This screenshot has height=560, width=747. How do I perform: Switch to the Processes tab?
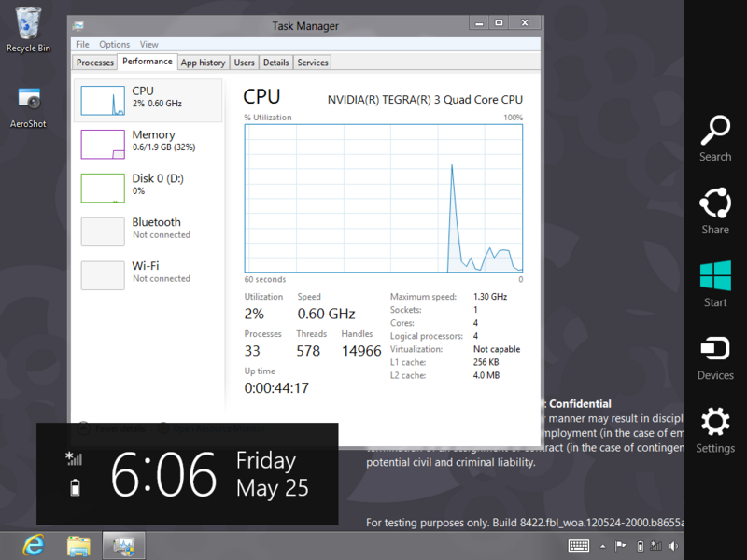(95, 63)
